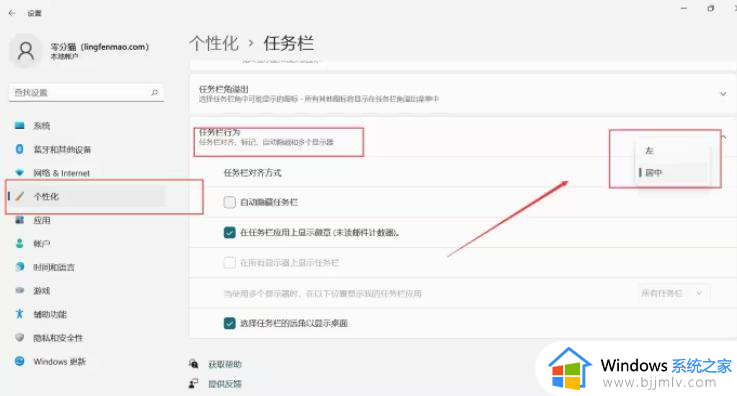Uncheck far-corner show desktop option
The width and height of the screenshot is (737, 396).
(229, 323)
